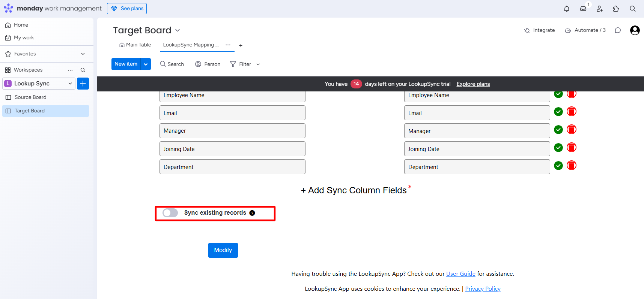Screen dimensions: 644x299
Task: Switch to the Main Table tab
Action: (x=135, y=45)
